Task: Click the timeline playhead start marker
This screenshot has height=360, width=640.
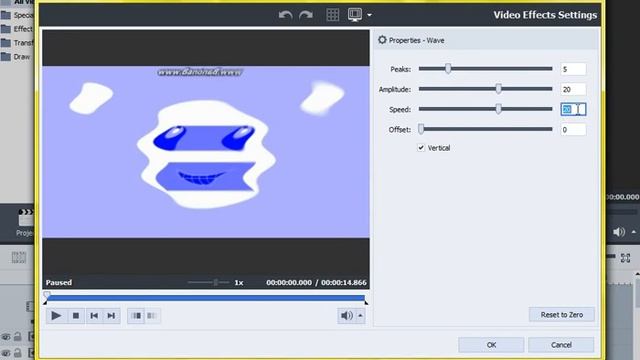Action: coord(47,294)
